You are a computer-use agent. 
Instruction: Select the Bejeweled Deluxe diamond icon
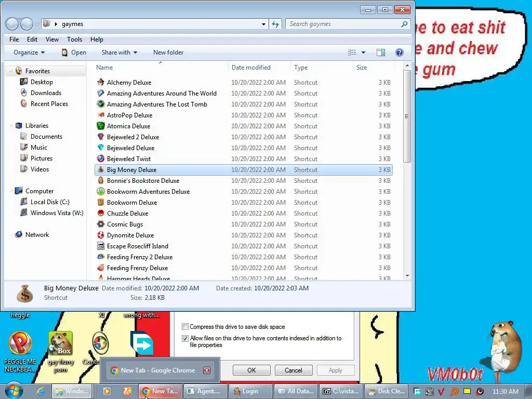coord(101,148)
